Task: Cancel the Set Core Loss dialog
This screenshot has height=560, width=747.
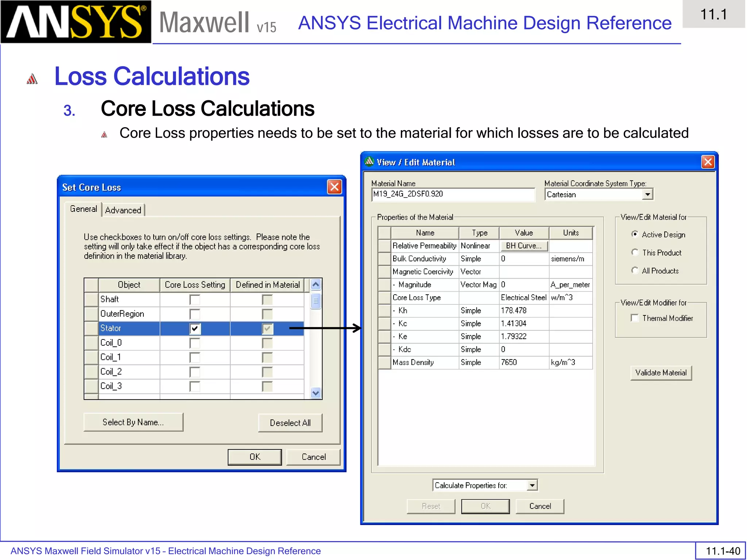Action: tap(313, 457)
